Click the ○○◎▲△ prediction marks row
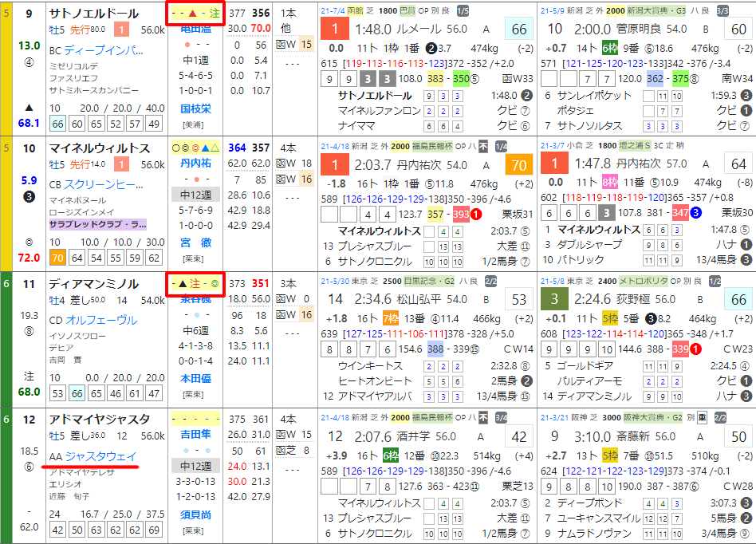The image size is (756, 544). [x=195, y=148]
